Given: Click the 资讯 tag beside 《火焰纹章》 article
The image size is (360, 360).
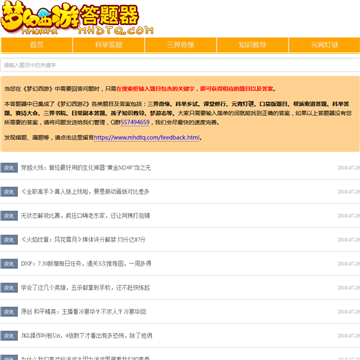Looking at the screenshot, I should click(9, 240).
